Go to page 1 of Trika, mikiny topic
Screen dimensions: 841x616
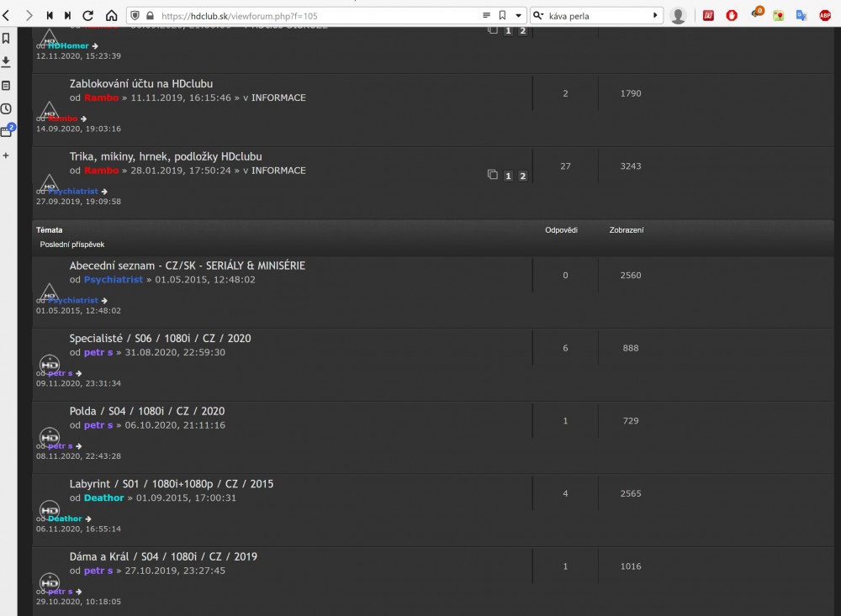[x=508, y=176]
